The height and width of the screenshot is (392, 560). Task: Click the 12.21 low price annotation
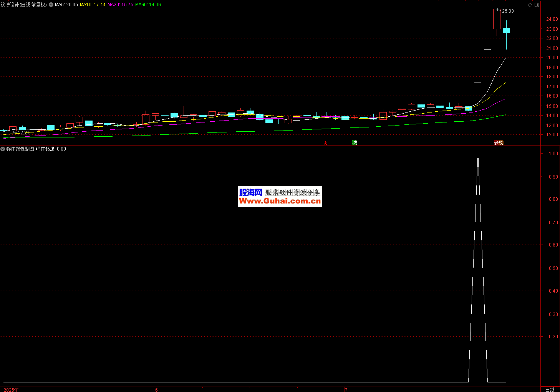[23, 132]
